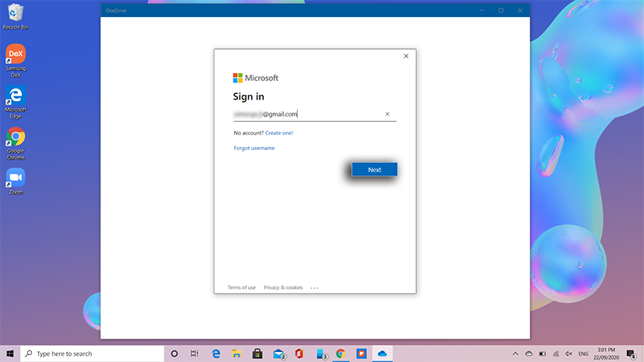Image resolution: width=644 pixels, height=362 pixels.
Task: Select the Google Chrome desktop shortcut
Action: click(x=16, y=143)
